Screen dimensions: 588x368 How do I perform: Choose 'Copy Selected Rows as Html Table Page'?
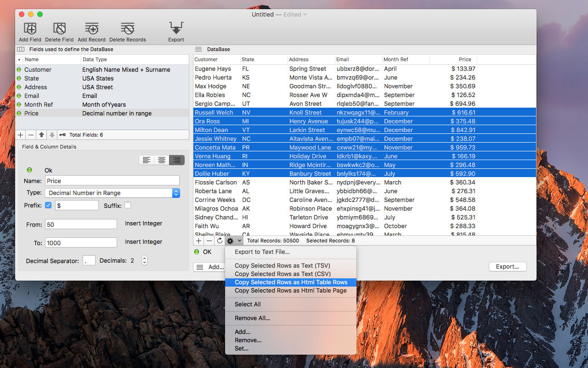coord(291,291)
